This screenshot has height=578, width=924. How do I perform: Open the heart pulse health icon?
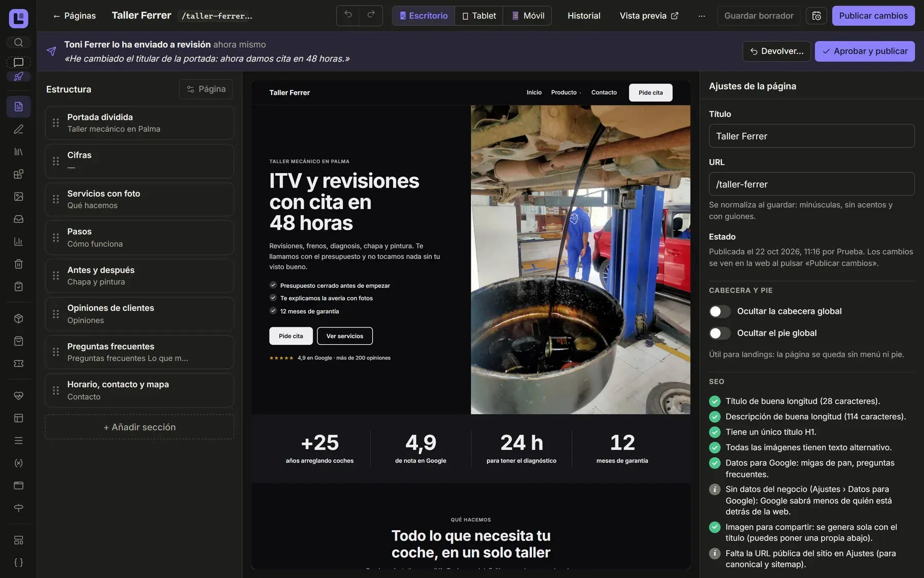(18, 396)
